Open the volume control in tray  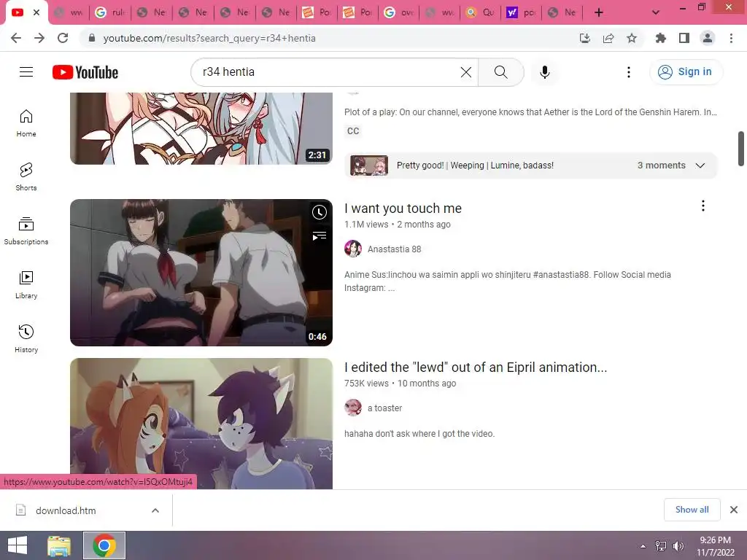point(678,546)
